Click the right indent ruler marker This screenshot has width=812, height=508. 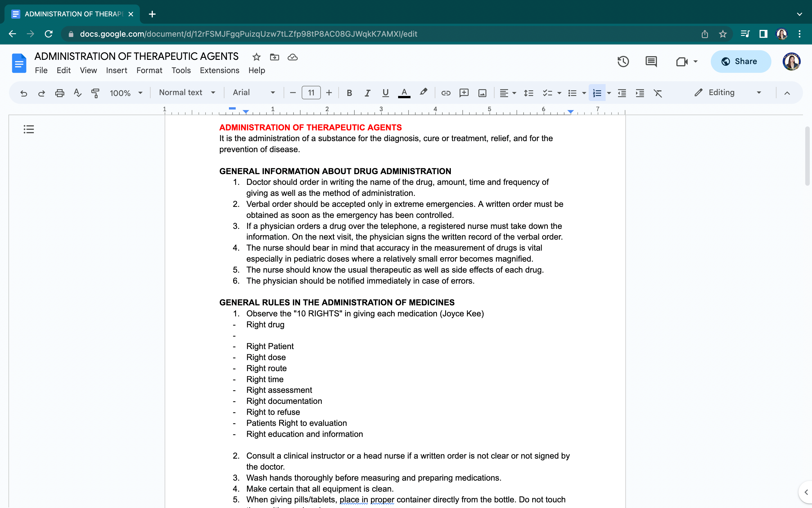(x=570, y=111)
